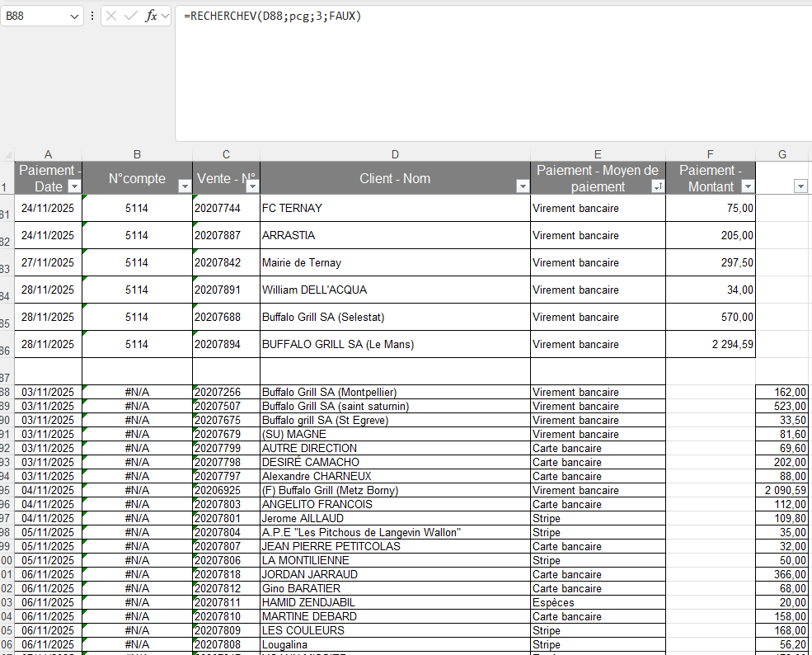Click the Select All corner triangle
Image resolution: width=812 pixels, height=655 pixels.
7,154
